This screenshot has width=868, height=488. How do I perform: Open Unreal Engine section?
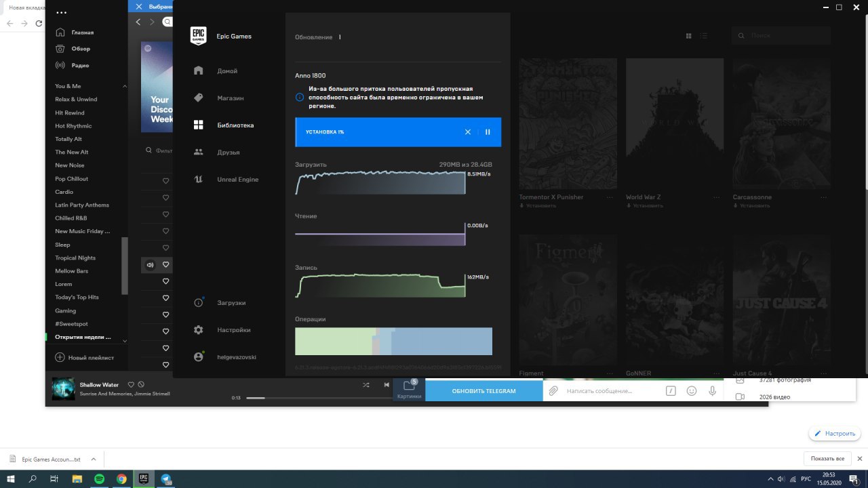point(237,180)
